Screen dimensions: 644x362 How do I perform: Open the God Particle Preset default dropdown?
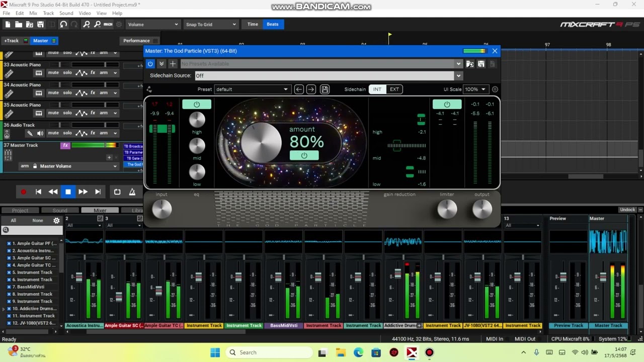[252, 89]
